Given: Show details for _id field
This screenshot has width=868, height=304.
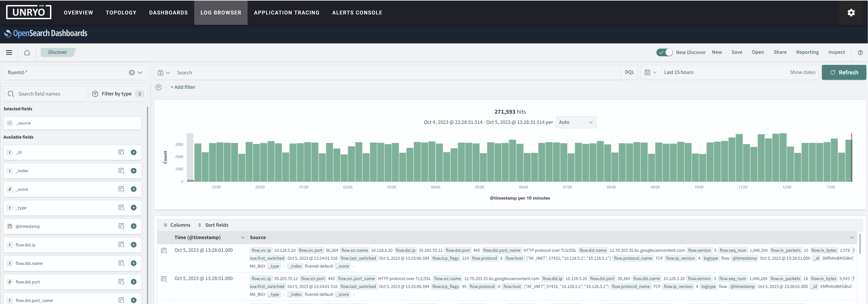Looking at the screenshot, I should tap(121, 153).
